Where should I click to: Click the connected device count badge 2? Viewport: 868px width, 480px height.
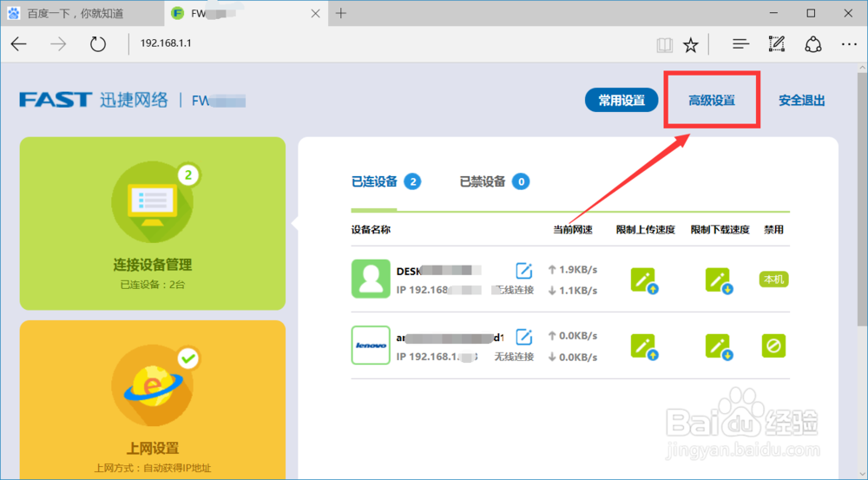412,181
